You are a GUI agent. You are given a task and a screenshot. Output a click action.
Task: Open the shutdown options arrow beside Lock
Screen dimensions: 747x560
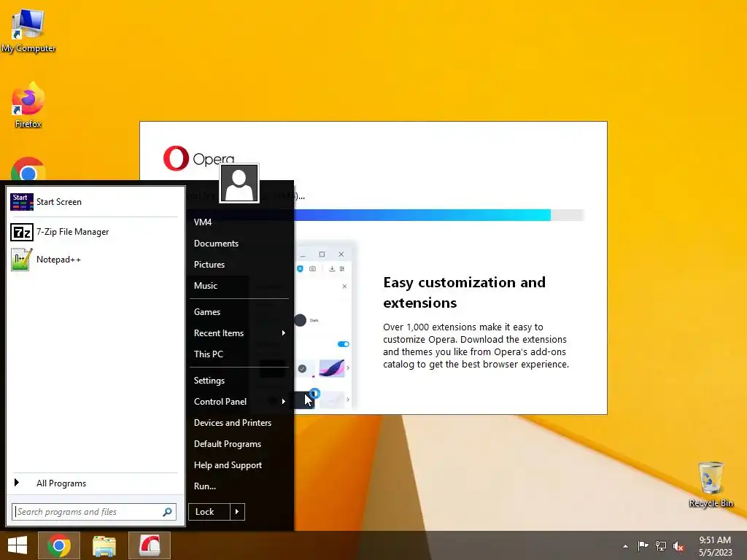[237, 512]
